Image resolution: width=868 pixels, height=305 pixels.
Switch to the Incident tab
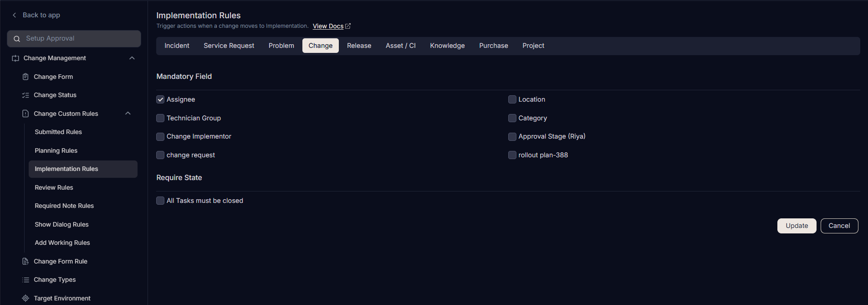177,46
